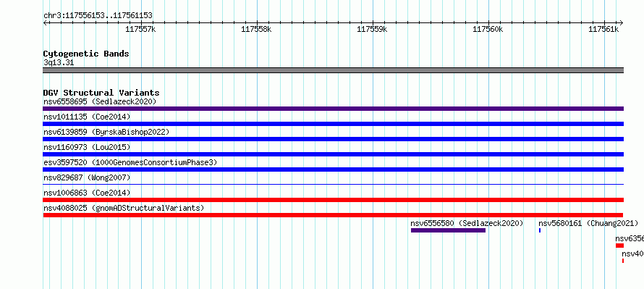644x289 pixels.
Task: Select the gray 3q13.31 cytoband bar
Action: [333, 70]
